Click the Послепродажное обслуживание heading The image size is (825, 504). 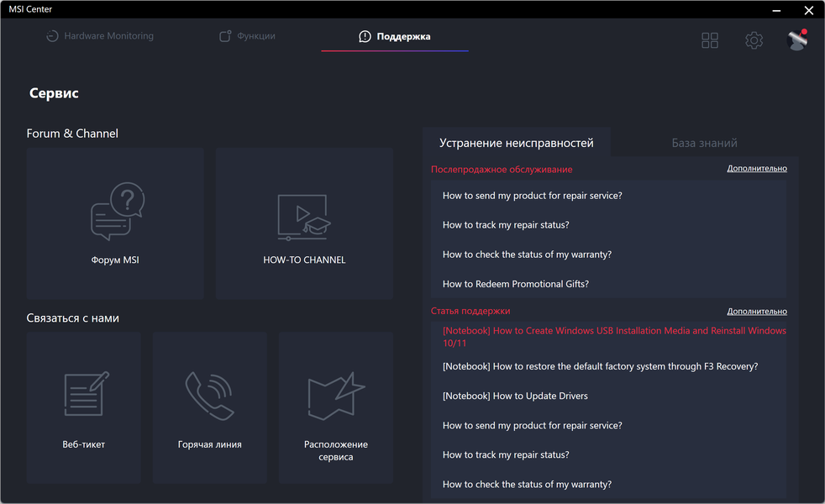(502, 170)
